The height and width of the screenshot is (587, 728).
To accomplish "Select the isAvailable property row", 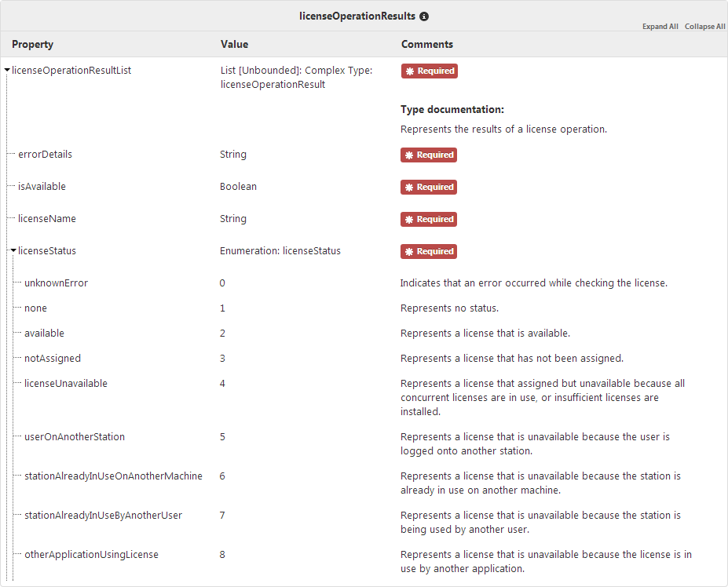I will [42, 187].
